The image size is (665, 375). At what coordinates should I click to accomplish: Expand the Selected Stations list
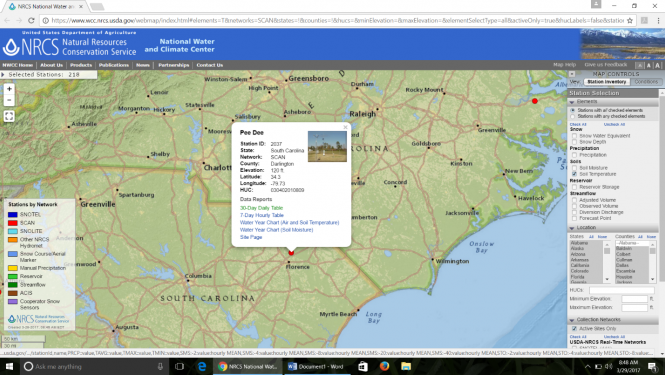pos(3,75)
